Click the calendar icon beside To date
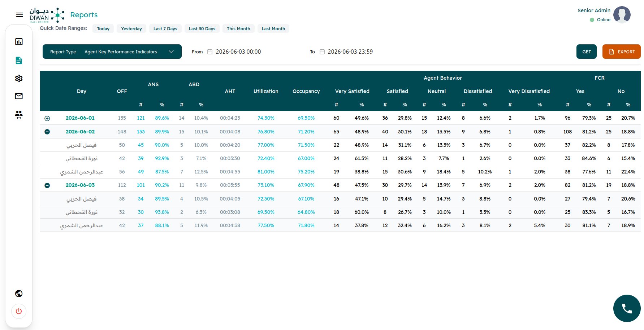 (x=322, y=52)
